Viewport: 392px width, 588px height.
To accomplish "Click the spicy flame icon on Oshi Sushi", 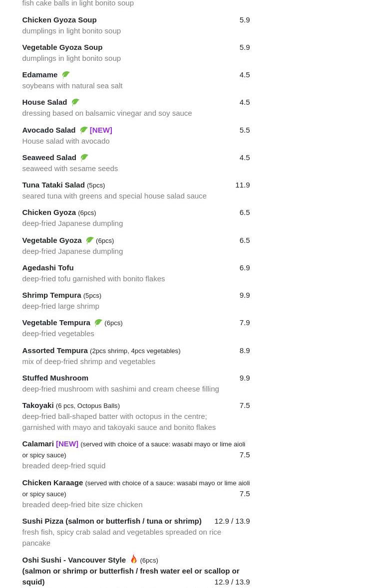I will [x=134, y=559].
